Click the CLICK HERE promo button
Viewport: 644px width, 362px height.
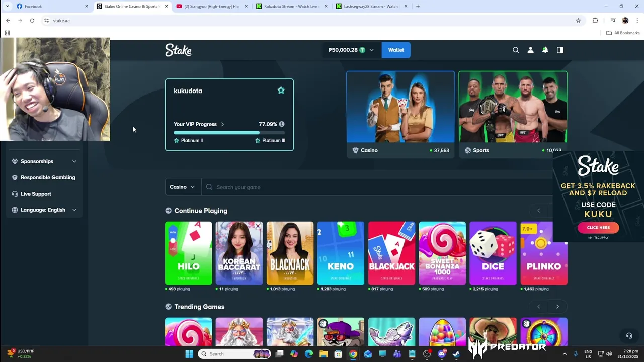click(x=598, y=227)
